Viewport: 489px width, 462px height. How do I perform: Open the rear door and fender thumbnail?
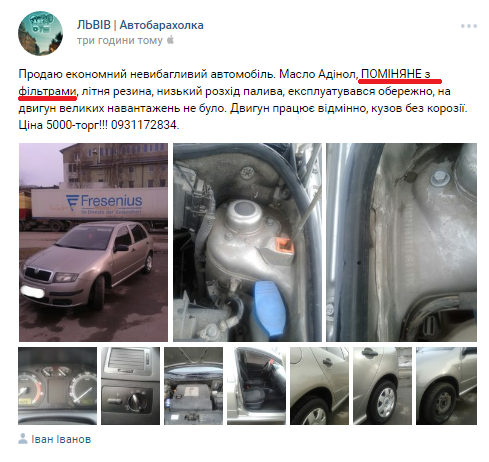(319, 386)
